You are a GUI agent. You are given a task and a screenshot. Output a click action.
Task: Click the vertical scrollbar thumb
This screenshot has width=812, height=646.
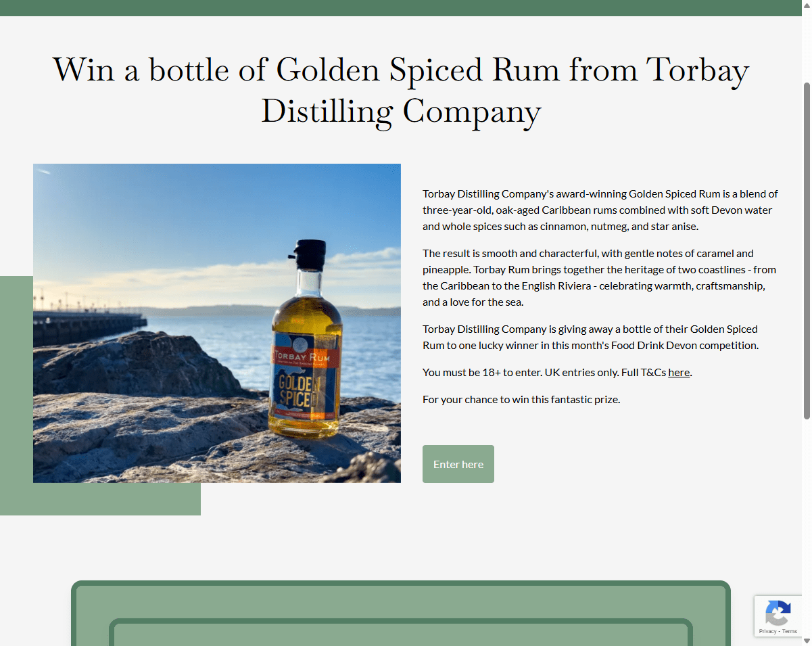807,250
